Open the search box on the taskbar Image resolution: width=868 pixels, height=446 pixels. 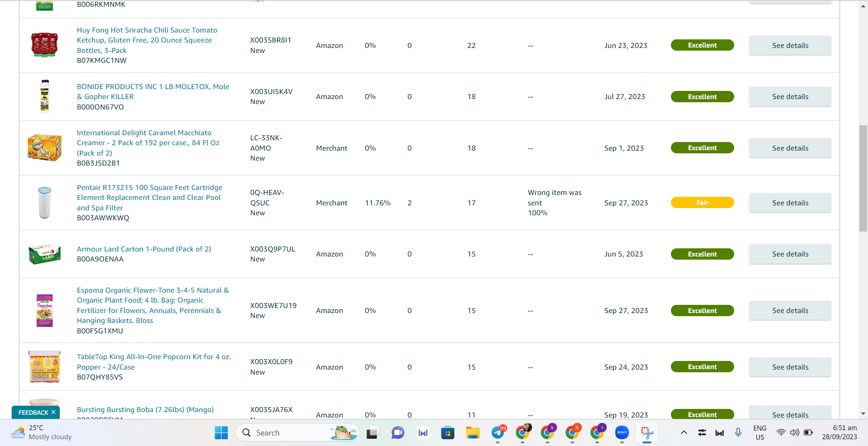(x=297, y=433)
